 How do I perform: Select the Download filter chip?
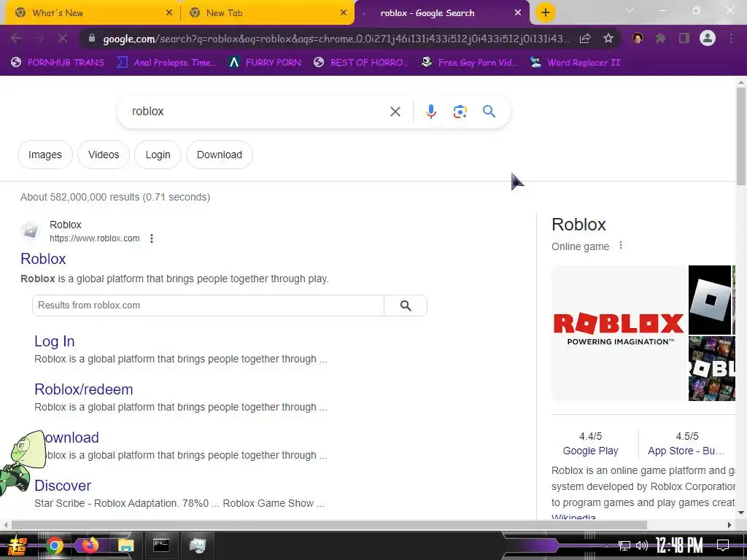click(219, 155)
